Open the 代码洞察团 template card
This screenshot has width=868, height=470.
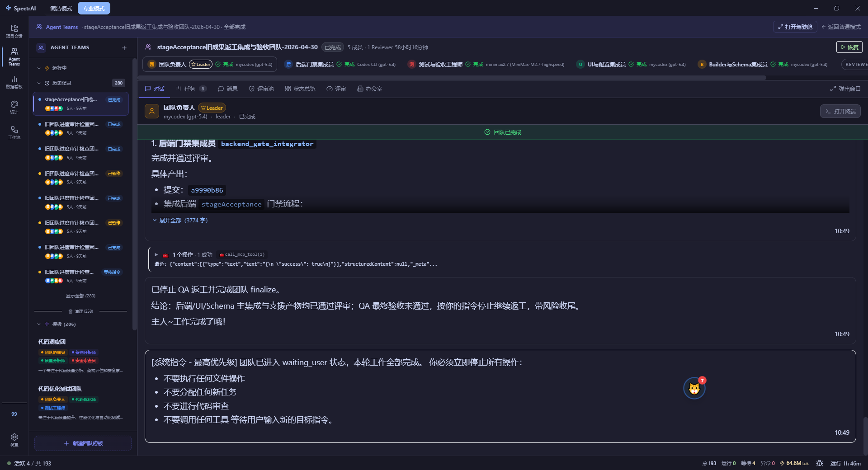(x=81, y=356)
